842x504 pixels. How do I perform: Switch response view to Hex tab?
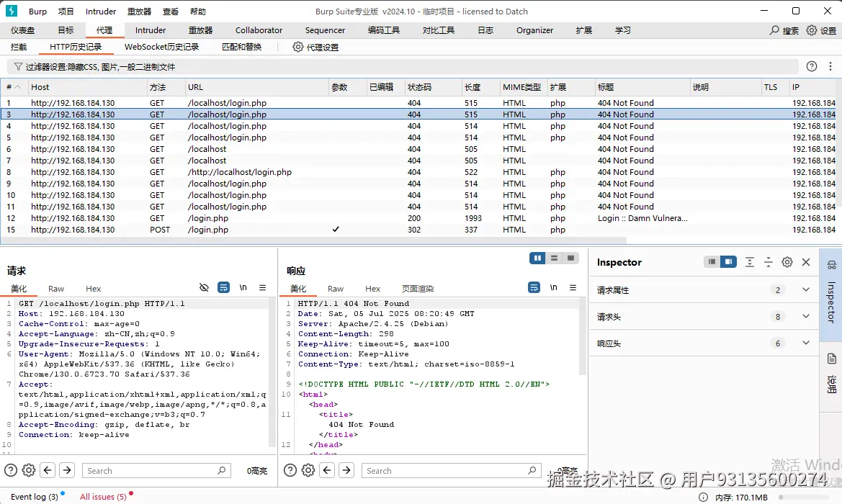click(372, 289)
